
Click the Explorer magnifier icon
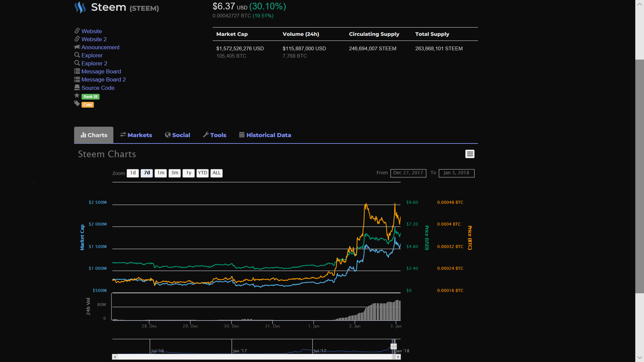pos(77,55)
